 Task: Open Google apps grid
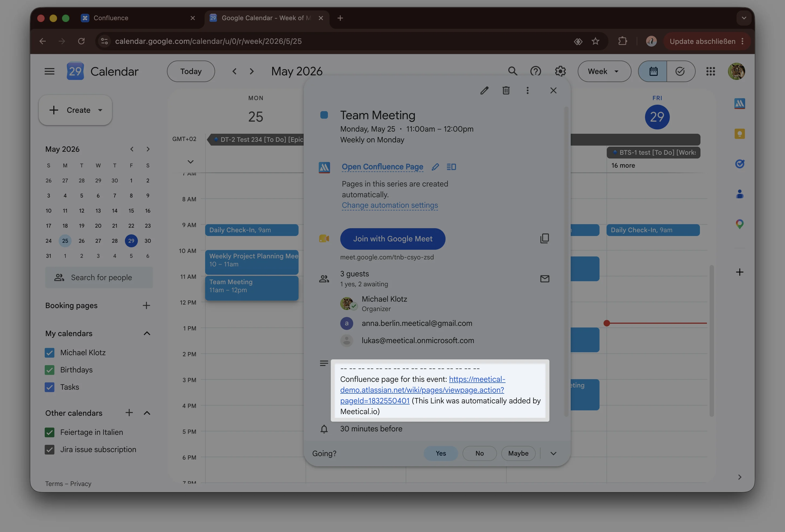(711, 71)
